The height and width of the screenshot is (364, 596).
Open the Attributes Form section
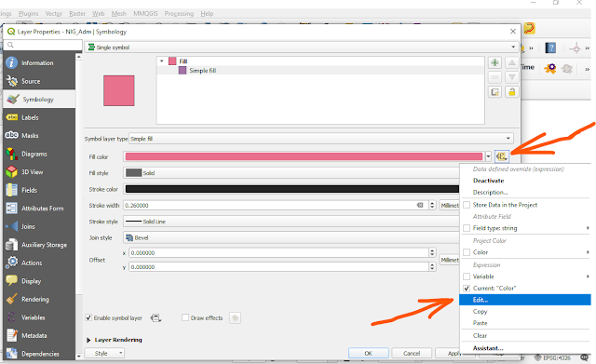coord(39,209)
